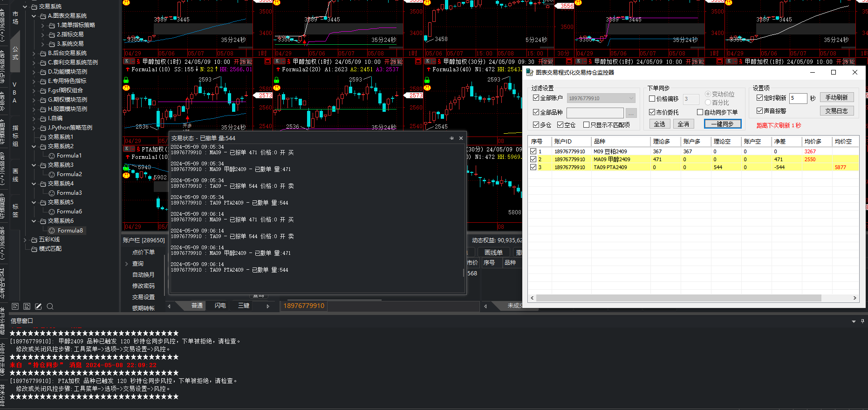Click the 手动刷新 button
The width and height of the screenshot is (868, 410).
point(837,97)
